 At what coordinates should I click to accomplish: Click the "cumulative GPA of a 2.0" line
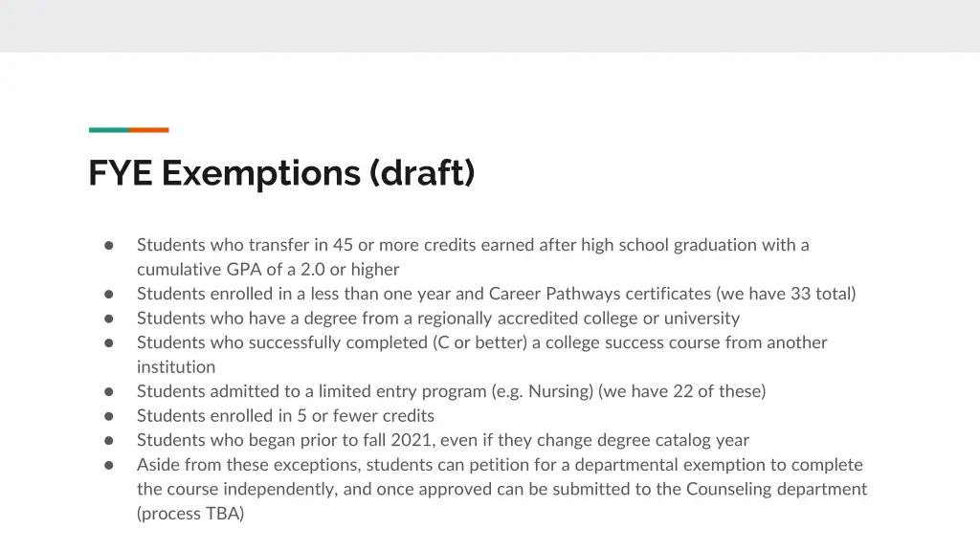[268, 270]
